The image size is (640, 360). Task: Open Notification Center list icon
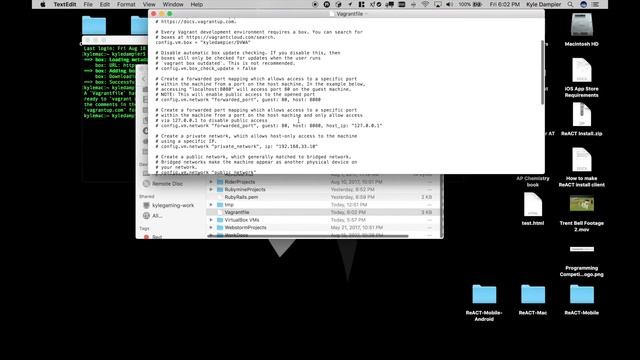click(x=596, y=4)
